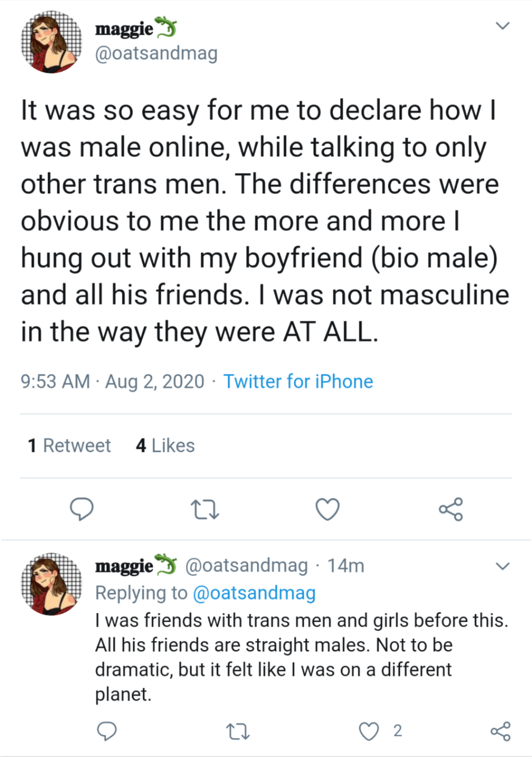Retweet the main tweet
Screen dimensions: 532x757
pyautogui.click(x=205, y=509)
